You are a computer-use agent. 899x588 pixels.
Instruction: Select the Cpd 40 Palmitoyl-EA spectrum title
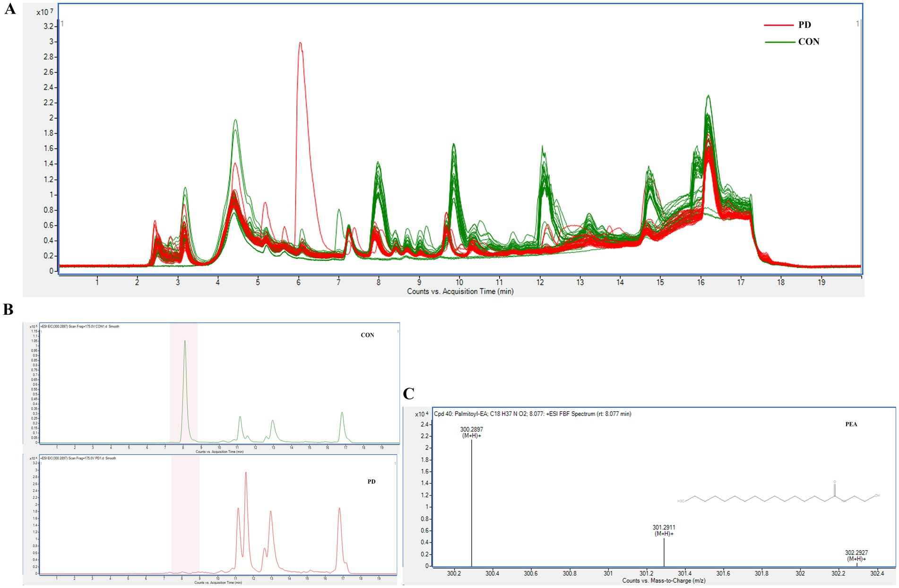point(532,414)
